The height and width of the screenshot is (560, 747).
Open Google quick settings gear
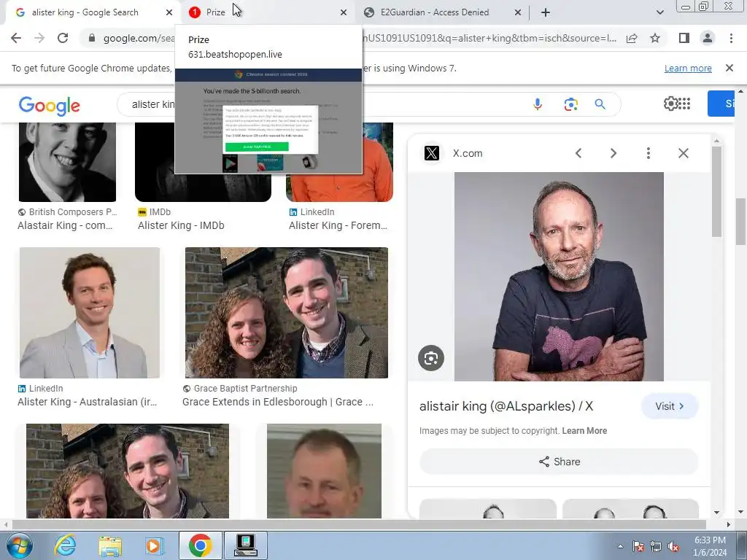tap(670, 104)
